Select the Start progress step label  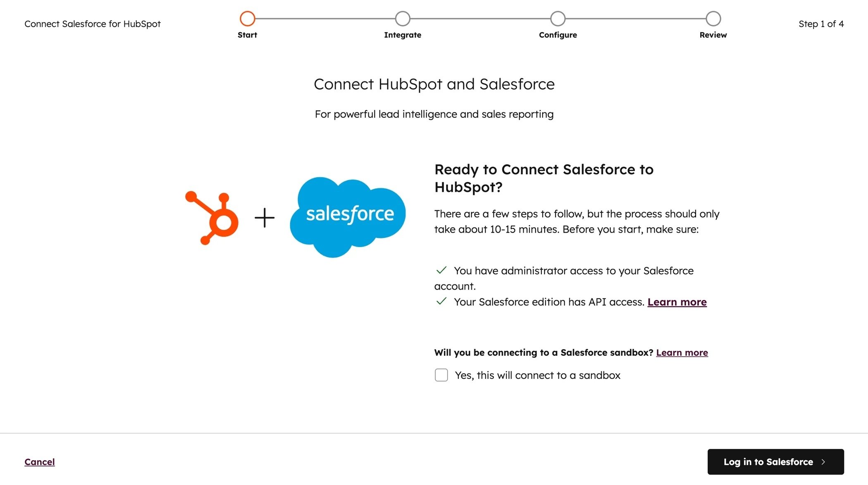tap(247, 35)
